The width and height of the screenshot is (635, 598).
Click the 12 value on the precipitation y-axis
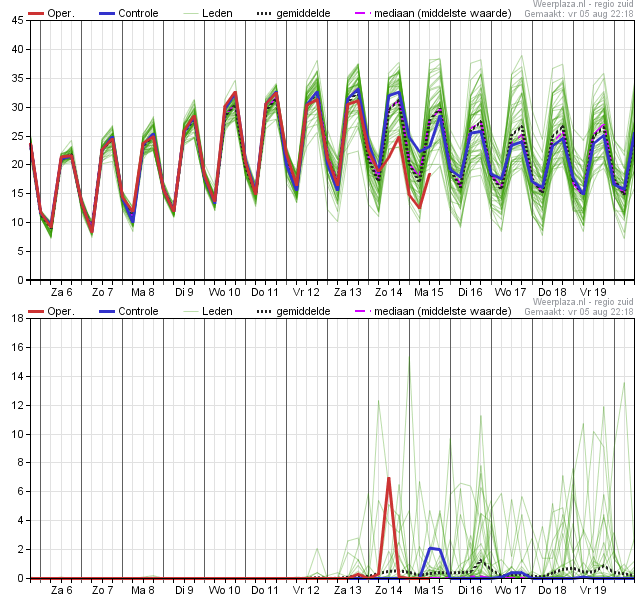[18, 405]
